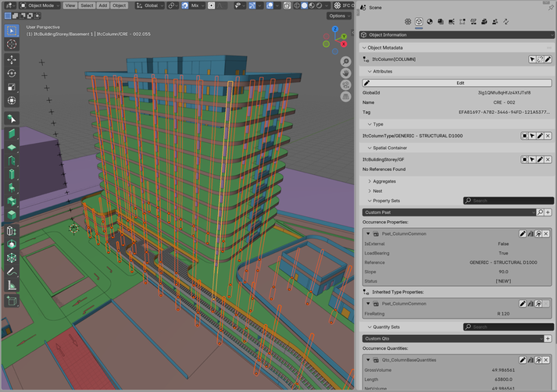Remove the Occurrence Pset_ColumnCommon property set
This screenshot has height=392, width=557.
546,233
